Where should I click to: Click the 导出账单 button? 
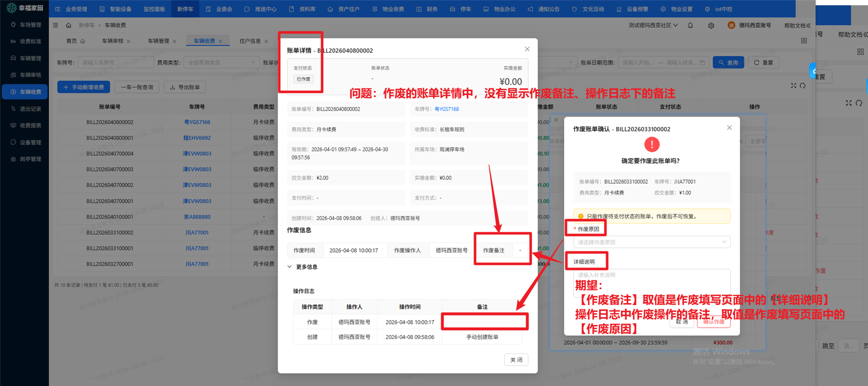click(185, 87)
